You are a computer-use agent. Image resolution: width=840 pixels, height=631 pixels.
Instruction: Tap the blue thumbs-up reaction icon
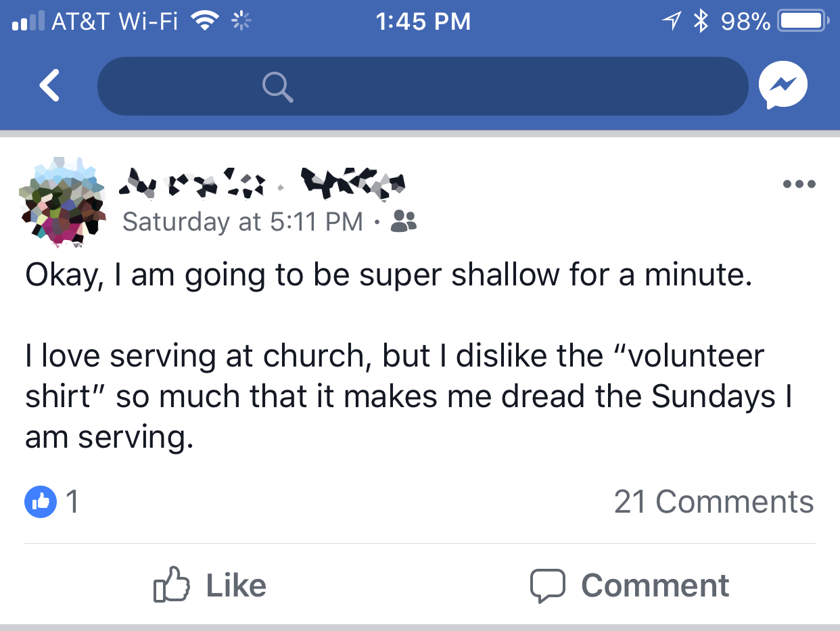pos(40,502)
